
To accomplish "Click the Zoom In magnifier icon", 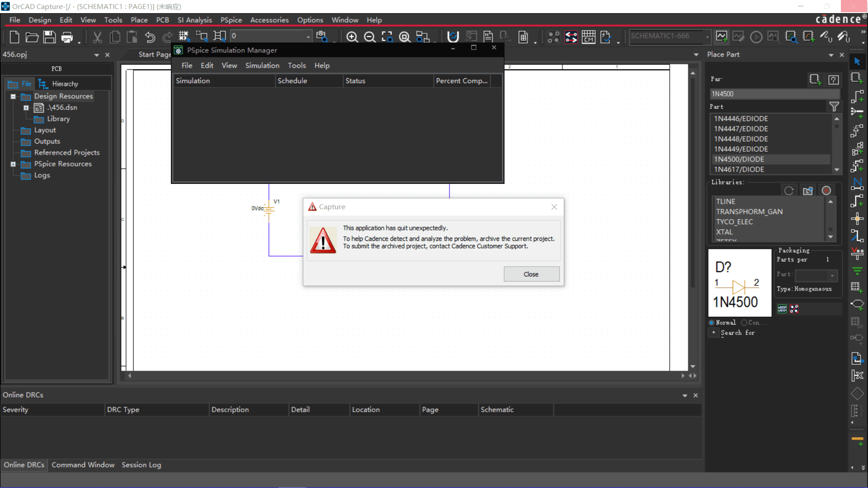I will point(352,37).
